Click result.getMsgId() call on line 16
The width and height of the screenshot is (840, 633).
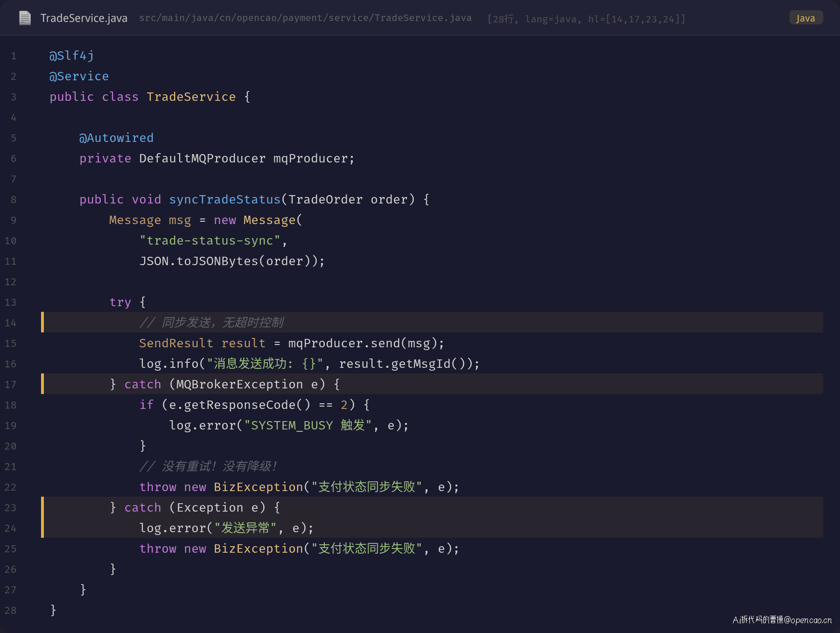pos(405,364)
